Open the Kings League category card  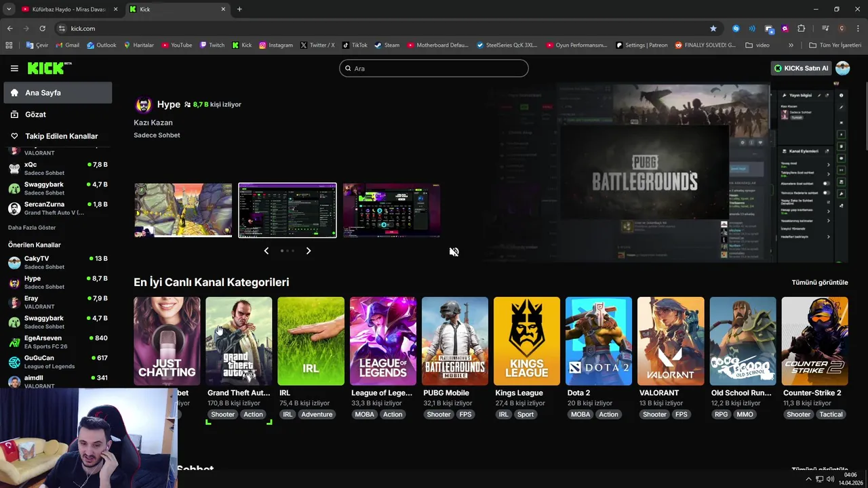coord(527,341)
